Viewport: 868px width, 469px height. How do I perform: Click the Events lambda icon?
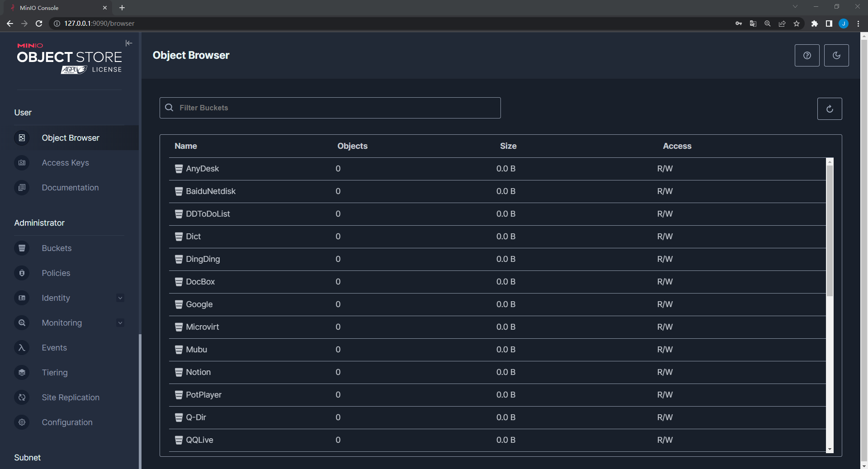pos(22,348)
